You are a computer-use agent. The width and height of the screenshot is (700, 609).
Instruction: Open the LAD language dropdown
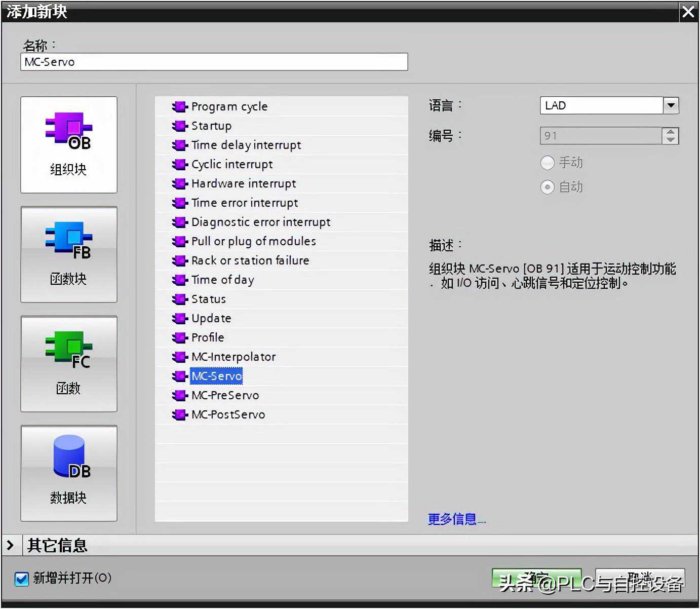point(671,105)
